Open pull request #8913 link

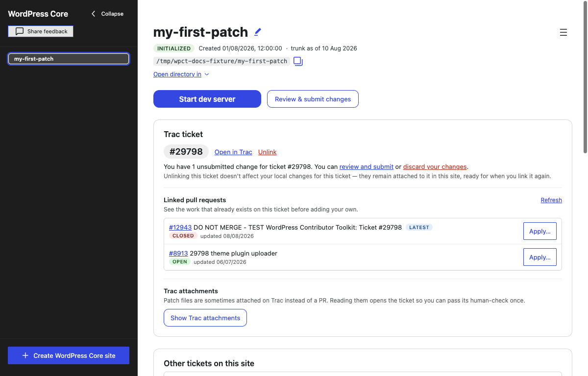click(x=178, y=253)
